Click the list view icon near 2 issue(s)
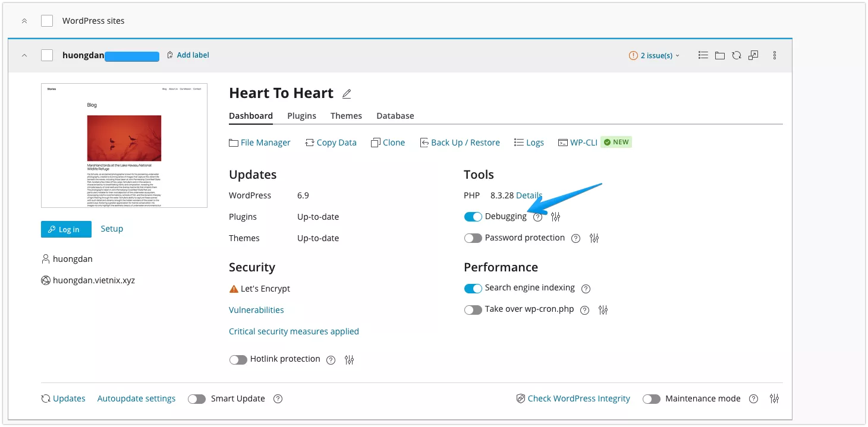 [x=703, y=55]
